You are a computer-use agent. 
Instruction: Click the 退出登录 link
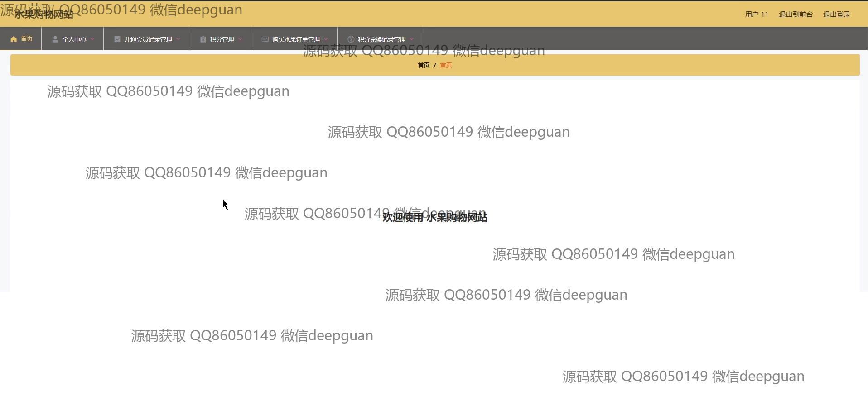point(836,14)
